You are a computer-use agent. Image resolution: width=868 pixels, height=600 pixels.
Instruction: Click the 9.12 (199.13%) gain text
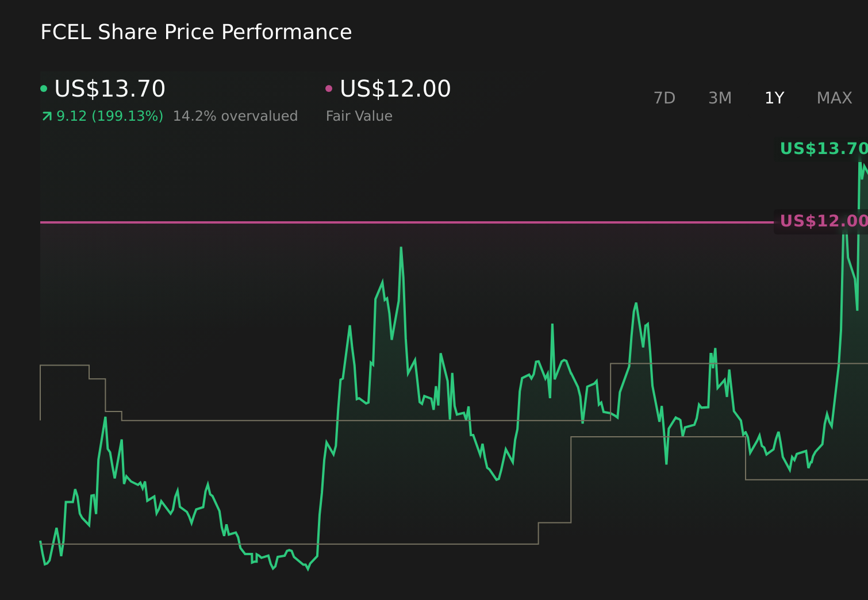(110, 117)
